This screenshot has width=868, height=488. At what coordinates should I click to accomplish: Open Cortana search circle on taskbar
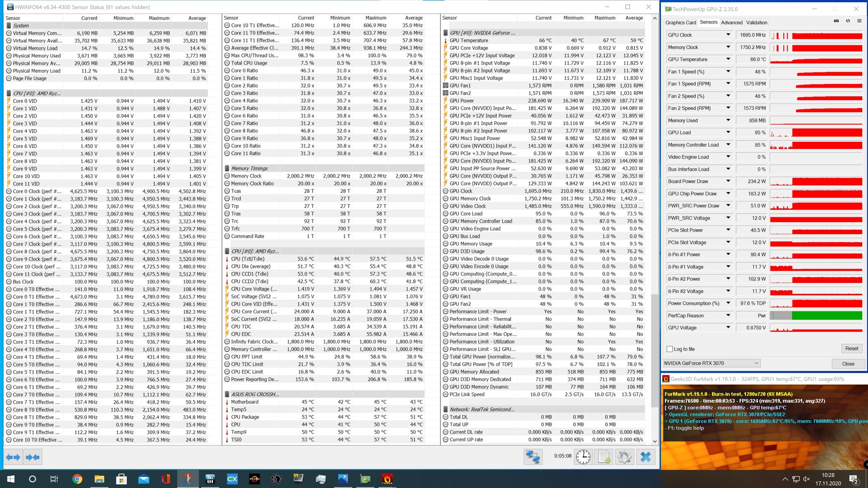point(32,479)
